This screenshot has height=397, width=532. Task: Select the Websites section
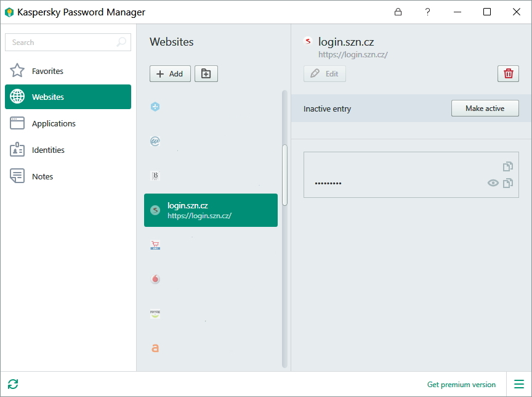click(x=68, y=97)
